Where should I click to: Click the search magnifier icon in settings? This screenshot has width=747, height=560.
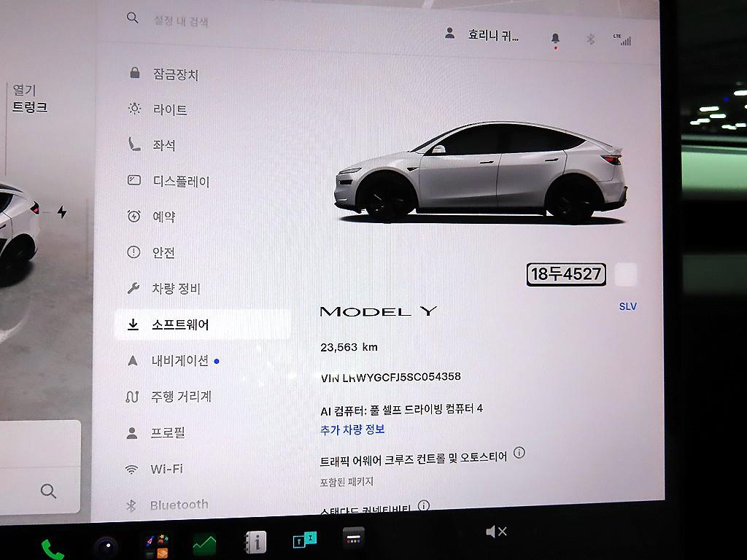(133, 18)
